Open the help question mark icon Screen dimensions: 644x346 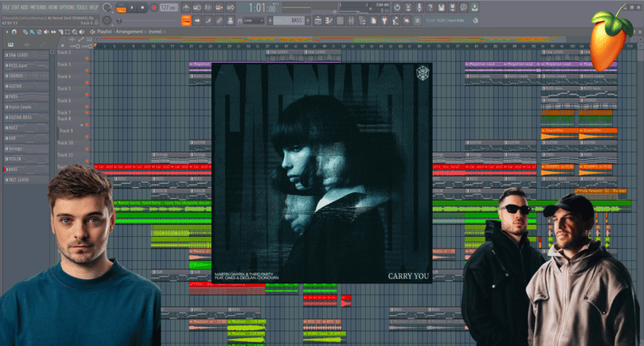point(430,8)
